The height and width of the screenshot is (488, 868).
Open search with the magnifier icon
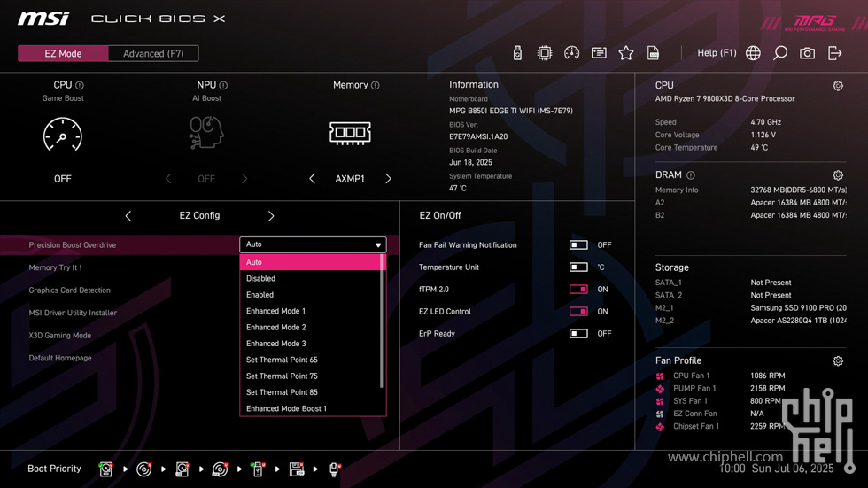pyautogui.click(x=780, y=53)
